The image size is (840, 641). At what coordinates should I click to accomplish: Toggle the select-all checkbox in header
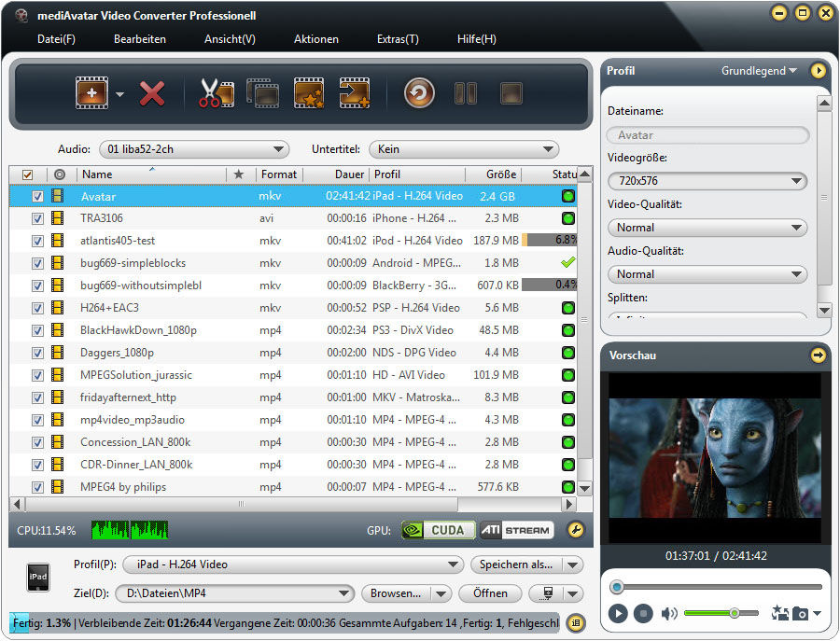(x=27, y=174)
